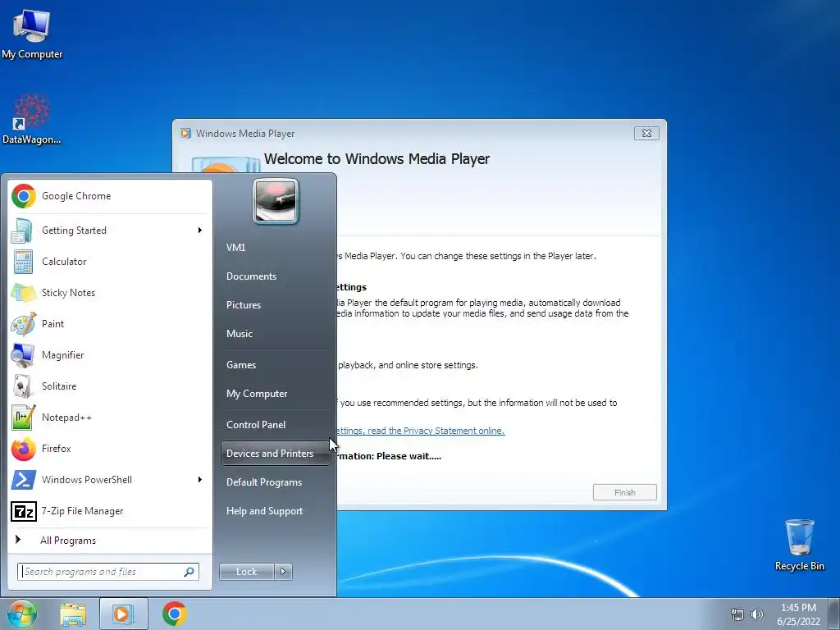Select My Computer desktop icon
Image resolution: width=840 pixels, height=630 pixels.
point(32,34)
